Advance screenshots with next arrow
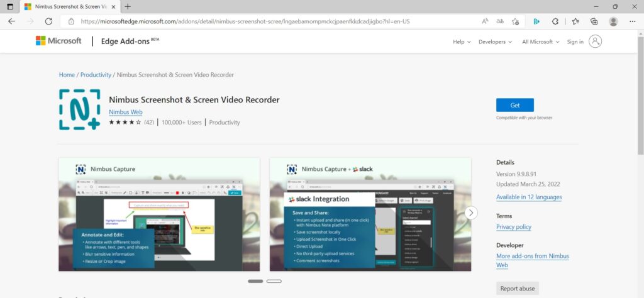 471,212
